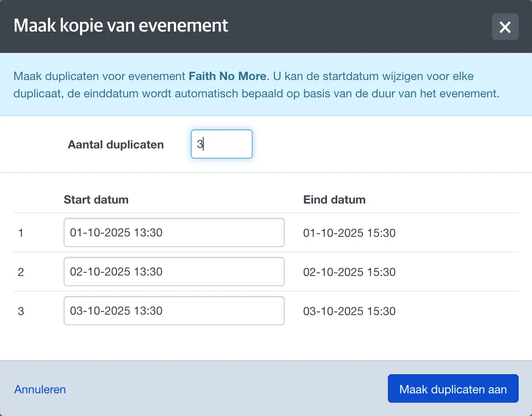The height and width of the screenshot is (416, 532).
Task: Select end date 02-10-2025 15:30 text
Action: tap(349, 272)
